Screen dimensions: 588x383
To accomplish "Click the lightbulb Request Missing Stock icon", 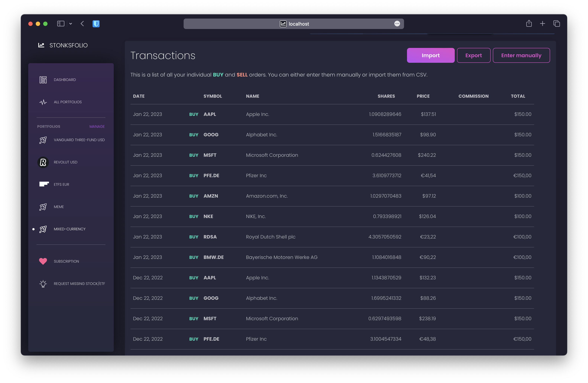I will point(43,283).
